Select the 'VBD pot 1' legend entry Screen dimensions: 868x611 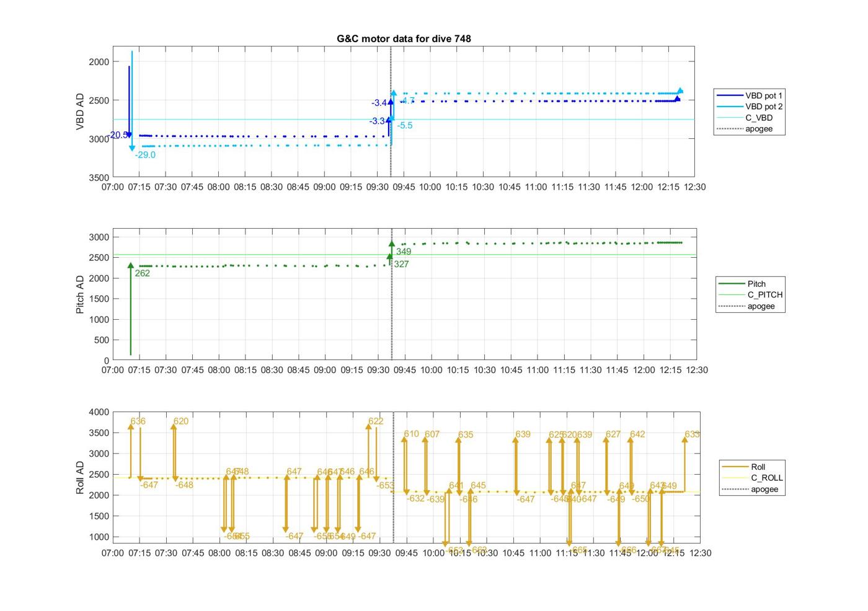point(749,95)
